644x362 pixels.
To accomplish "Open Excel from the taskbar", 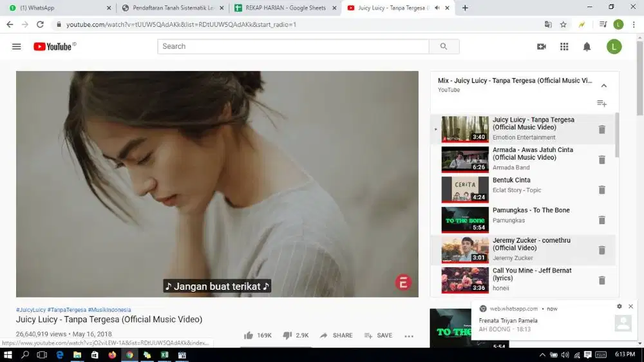I will tap(165, 355).
